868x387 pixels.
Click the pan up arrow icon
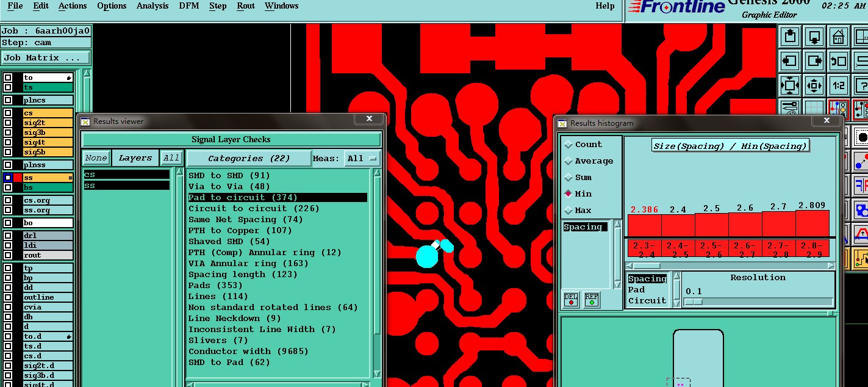coord(790,37)
